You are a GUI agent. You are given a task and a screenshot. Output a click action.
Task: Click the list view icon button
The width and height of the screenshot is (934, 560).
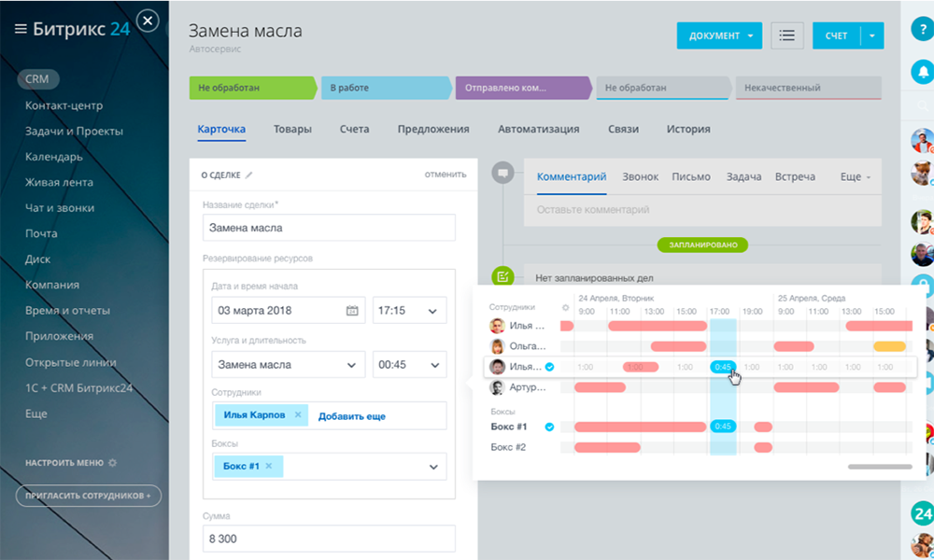(x=787, y=35)
